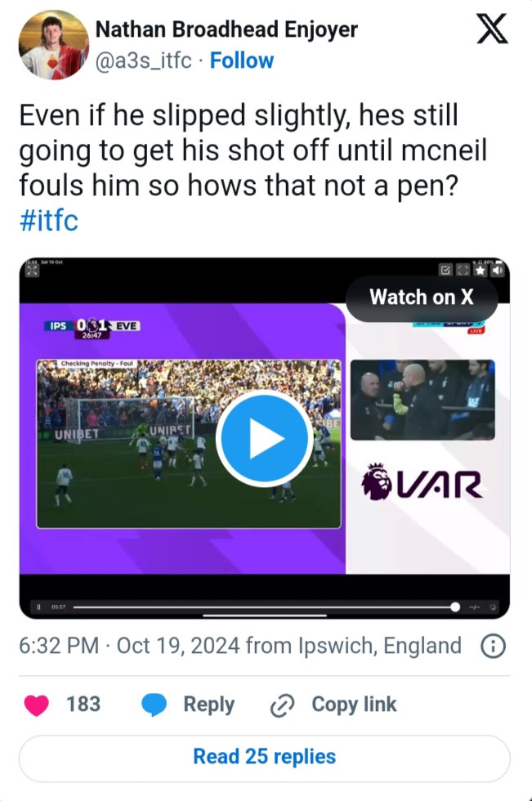Click the Nathan Broadhead Enjoyer display name
The height and width of the screenshot is (801, 532).
tap(226, 29)
